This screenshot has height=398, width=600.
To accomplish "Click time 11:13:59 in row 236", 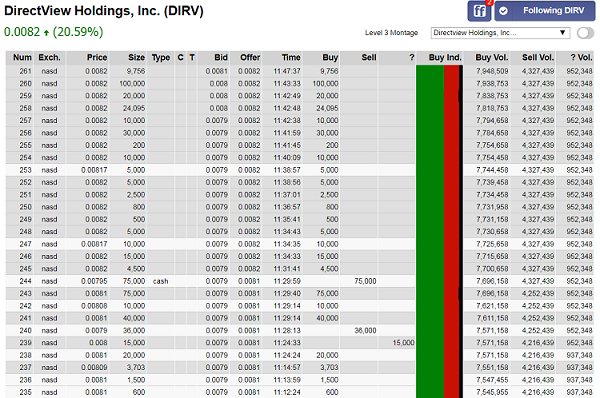I will (x=287, y=380).
